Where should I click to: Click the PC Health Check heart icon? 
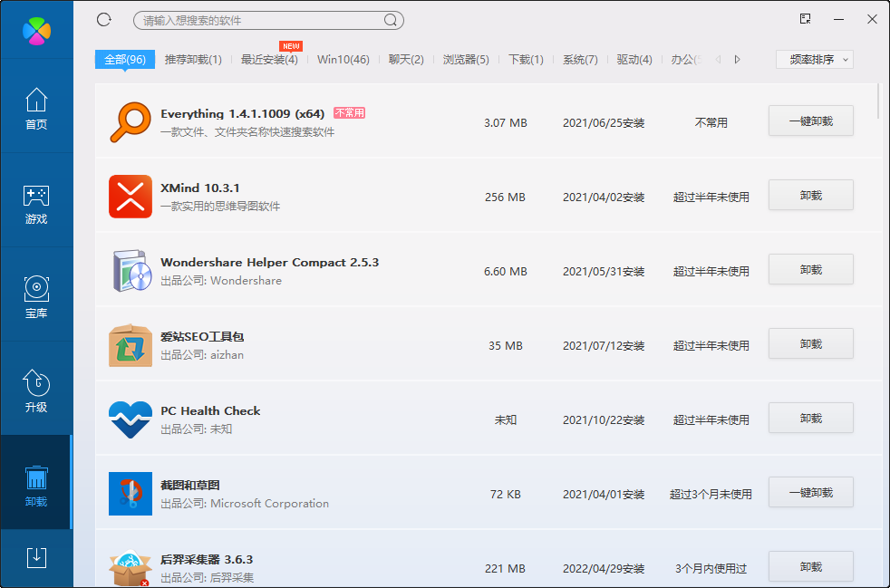point(130,419)
